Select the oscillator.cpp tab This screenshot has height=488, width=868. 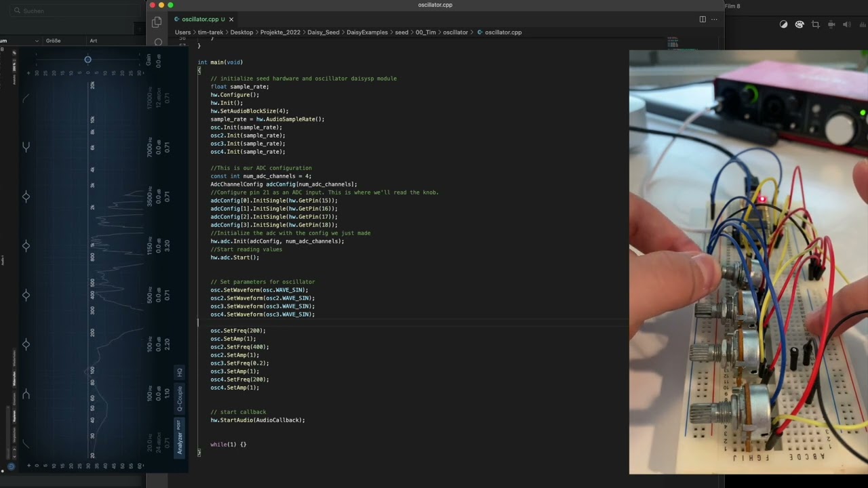click(203, 19)
